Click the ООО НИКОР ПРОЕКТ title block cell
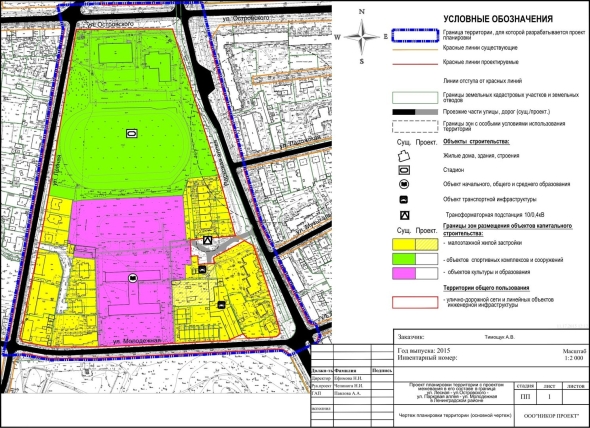Screen dimensions: 590x428 coord(552,416)
